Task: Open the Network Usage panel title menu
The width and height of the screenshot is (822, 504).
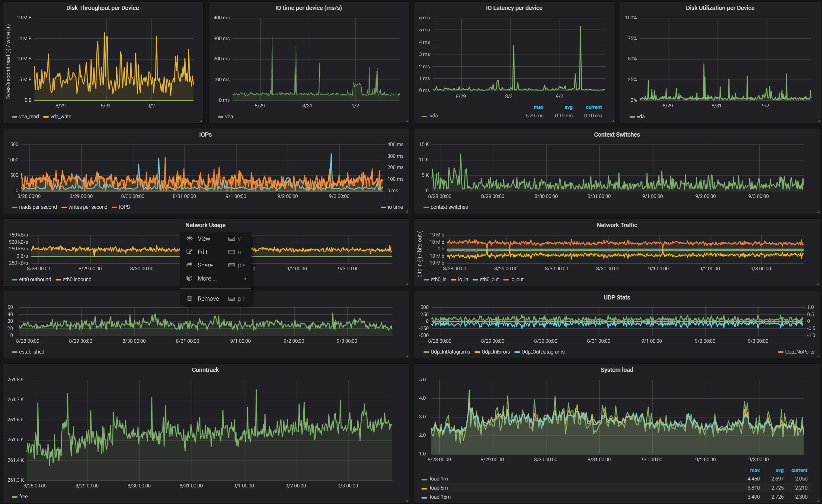Action: tap(205, 225)
